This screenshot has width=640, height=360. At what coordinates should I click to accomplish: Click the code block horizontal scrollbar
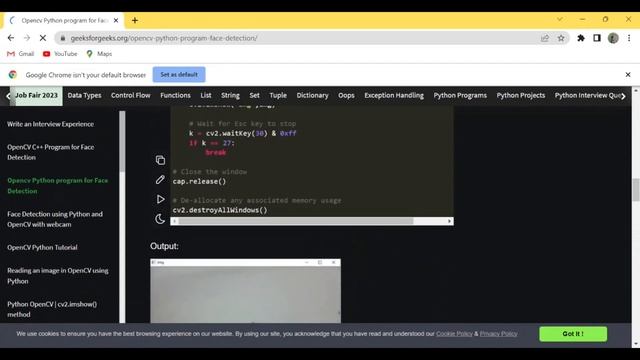click(296, 221)
